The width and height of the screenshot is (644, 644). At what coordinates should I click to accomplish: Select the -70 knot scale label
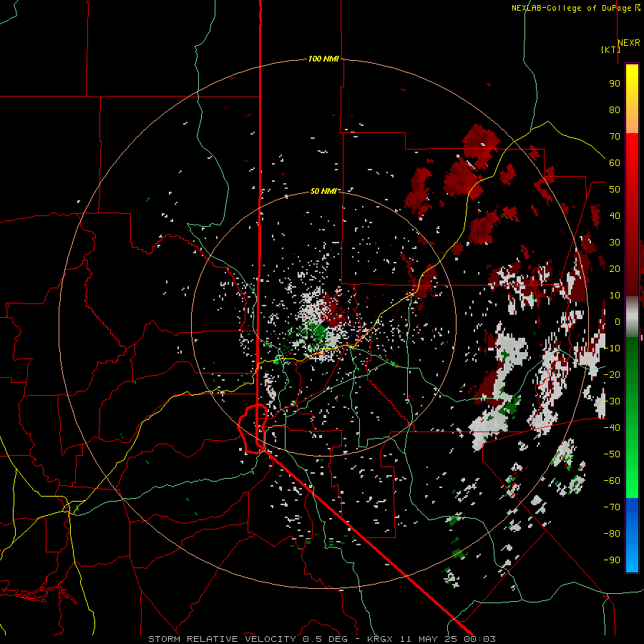coord(612,507)
